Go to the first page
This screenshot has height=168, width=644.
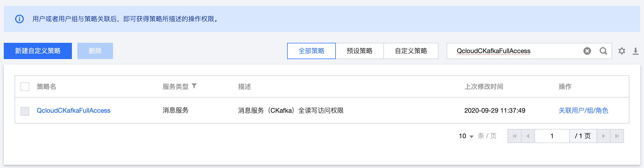point(514,136)
